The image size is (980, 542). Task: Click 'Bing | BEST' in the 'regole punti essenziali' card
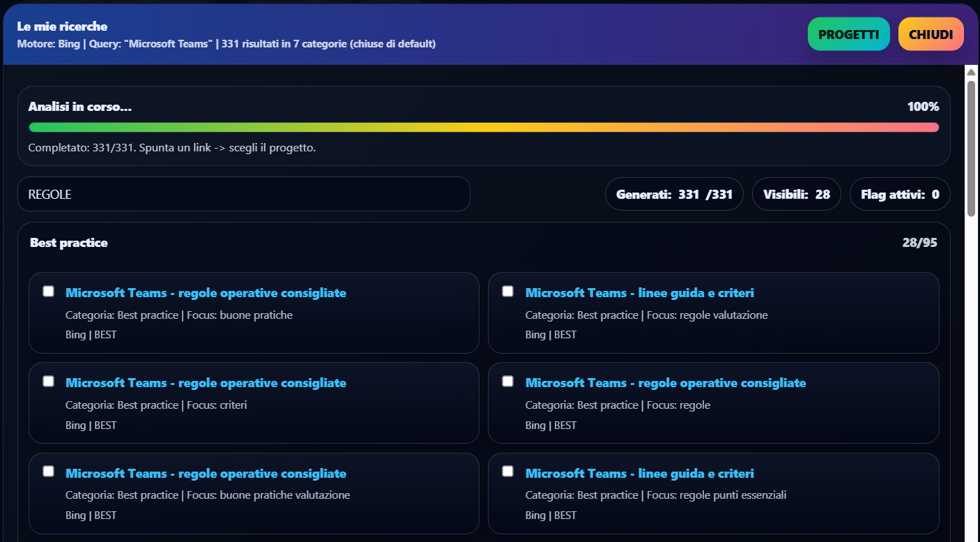tap(551, 515)
